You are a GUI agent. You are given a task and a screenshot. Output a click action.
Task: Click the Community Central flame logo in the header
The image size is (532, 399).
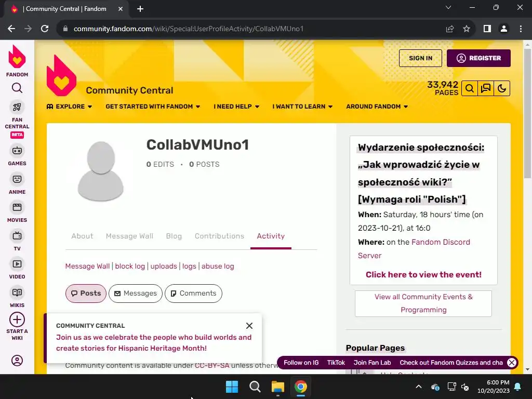(61, 76)
